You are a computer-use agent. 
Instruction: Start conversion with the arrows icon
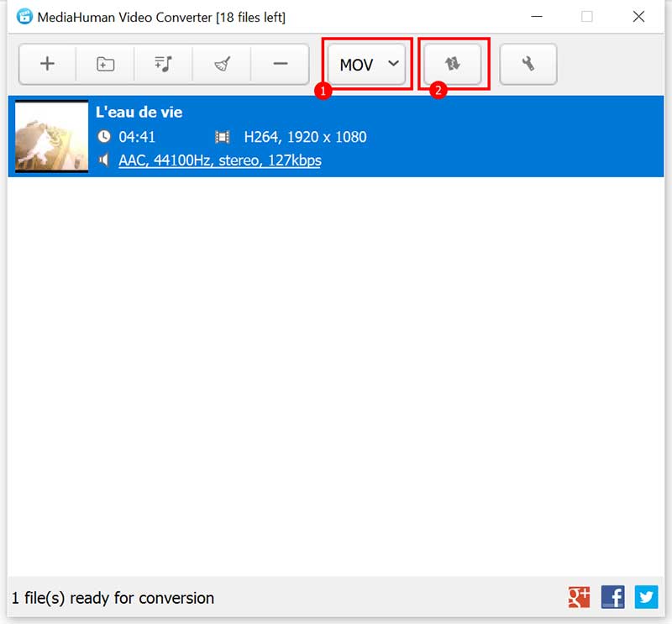(x=453, y=63)
